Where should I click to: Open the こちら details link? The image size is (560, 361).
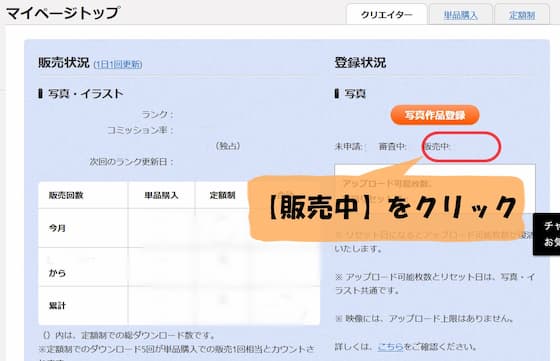(x=390, y=346)
